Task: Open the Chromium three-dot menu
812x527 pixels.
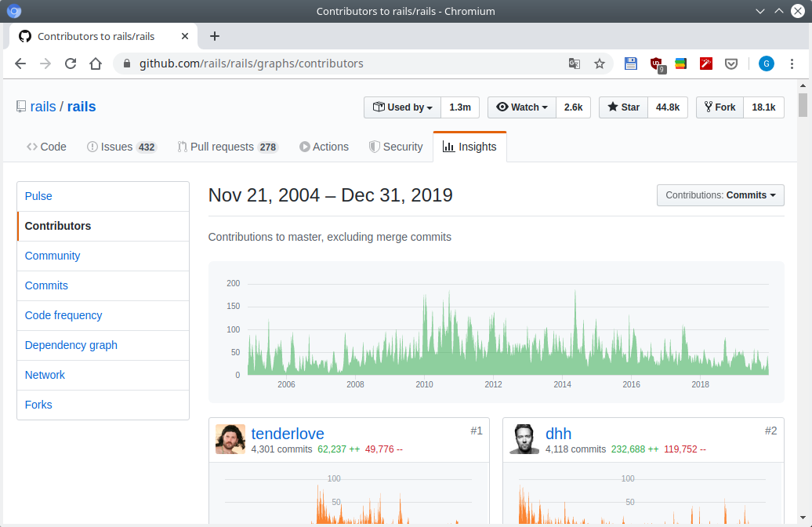Action: [x=792, y=64]
